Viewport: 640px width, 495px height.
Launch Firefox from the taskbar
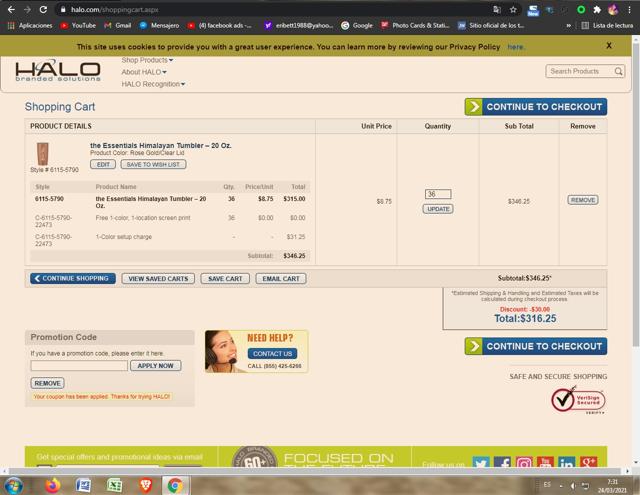53,486
